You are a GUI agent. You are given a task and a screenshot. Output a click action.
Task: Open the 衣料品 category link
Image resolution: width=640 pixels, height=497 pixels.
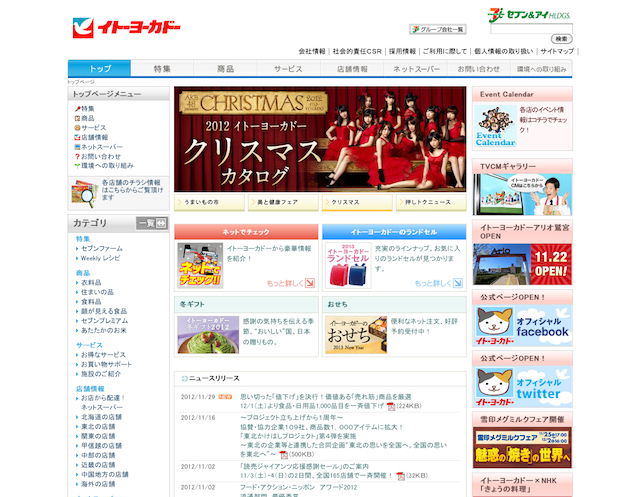click(91, 282)
